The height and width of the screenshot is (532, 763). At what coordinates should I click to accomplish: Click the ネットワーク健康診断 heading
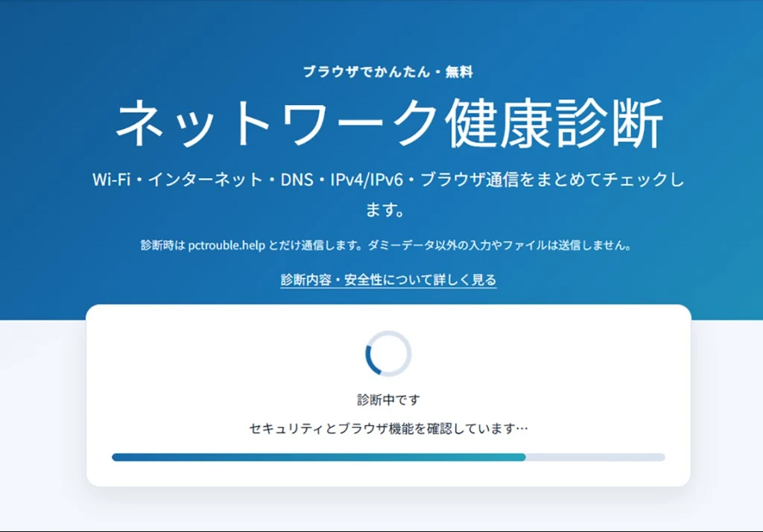click(x=388, y=123)
